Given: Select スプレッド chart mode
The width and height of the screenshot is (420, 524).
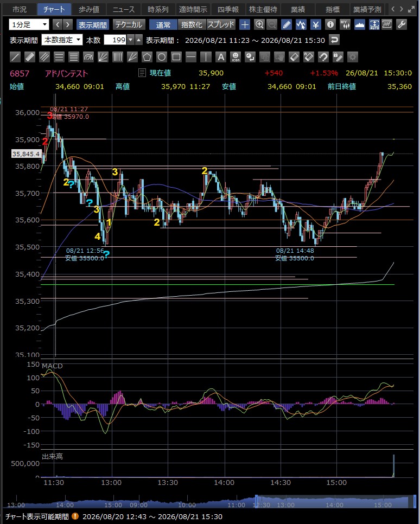Looking at the screenshot, I should (221, 25).
